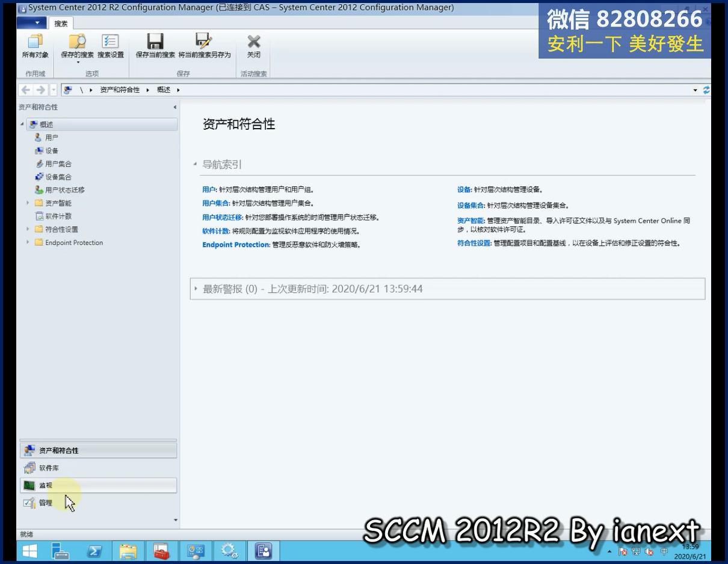Click the 关闭 search button
This screenshot has width=728, height=564.
pyautogui.click(x=254, y=46)
